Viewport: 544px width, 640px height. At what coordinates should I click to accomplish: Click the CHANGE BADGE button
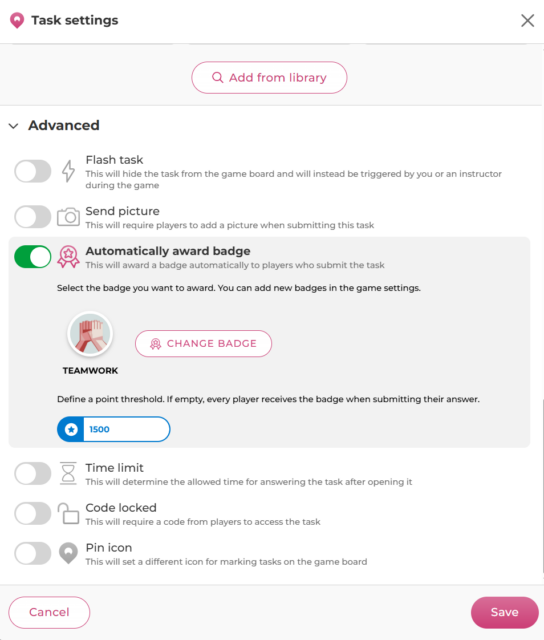pyautogui.click(x=203, y=344)
